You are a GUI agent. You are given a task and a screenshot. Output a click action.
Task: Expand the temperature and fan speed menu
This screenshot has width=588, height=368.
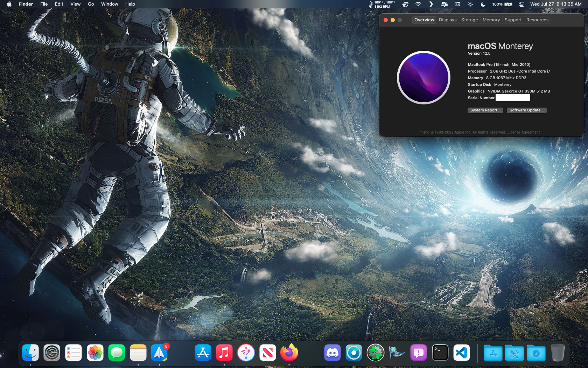point(382,4)
